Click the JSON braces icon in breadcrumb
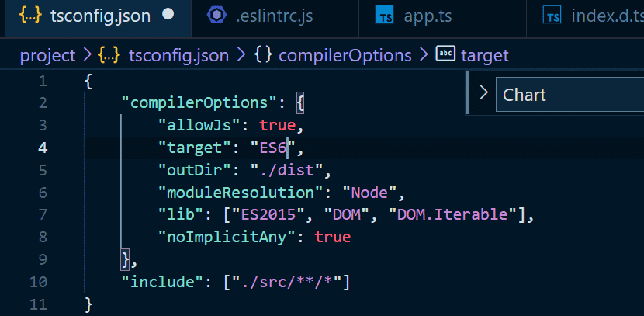 [x=108, y=55]
